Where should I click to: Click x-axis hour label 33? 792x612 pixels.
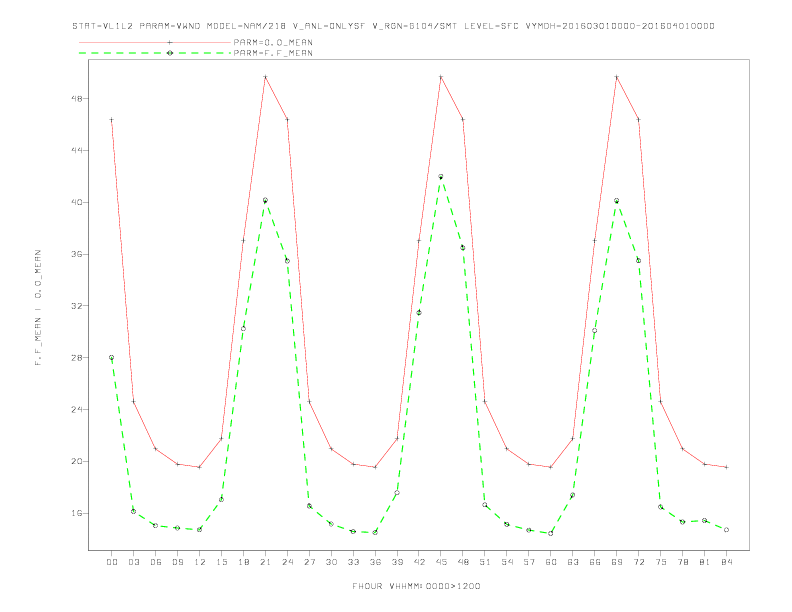click(x=353, y=562)
